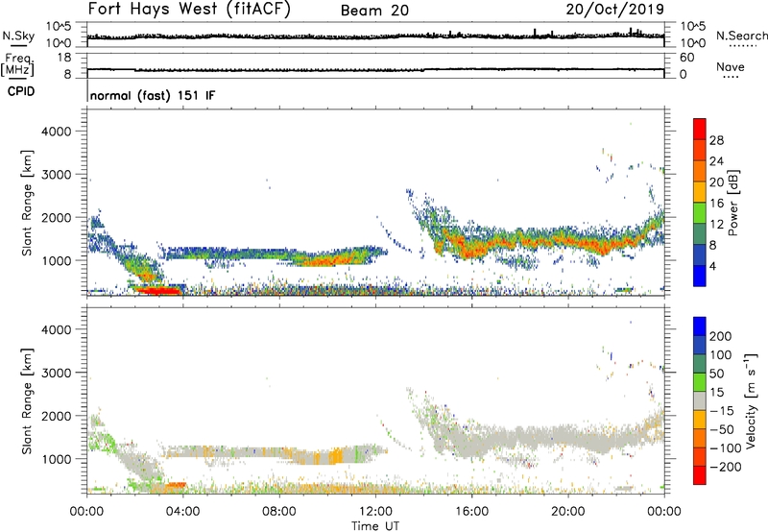This screenshot has height=532, width=768.
Task: Click the 'Time UT' axis label
Action: (375, 526)
